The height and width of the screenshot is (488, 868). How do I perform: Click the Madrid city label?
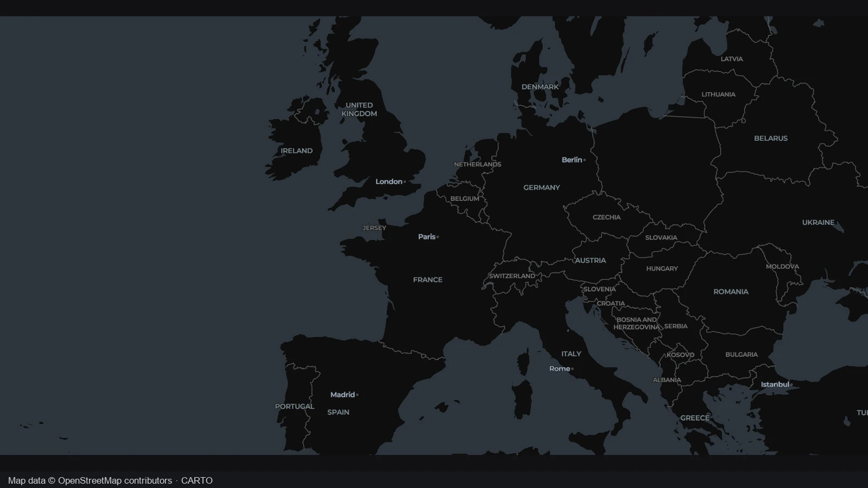(343, 395)
